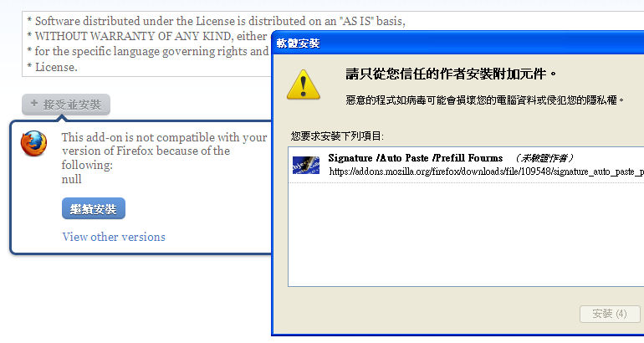The height and width of the screenshot is (343, 644).
Task: Click the Firefox logo icon
Action: pos(33,143)
